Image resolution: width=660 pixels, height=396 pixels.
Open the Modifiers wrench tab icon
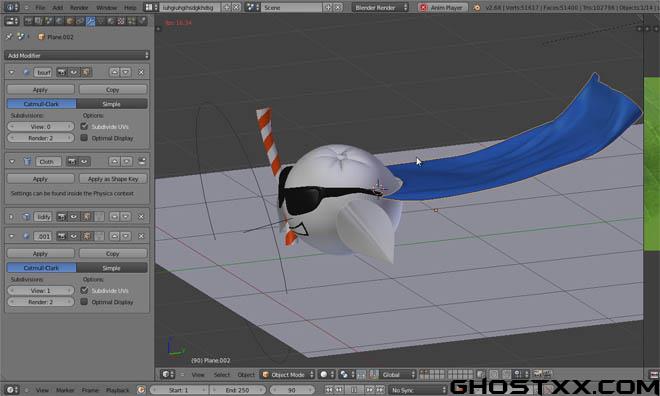[x=90, y=21]
